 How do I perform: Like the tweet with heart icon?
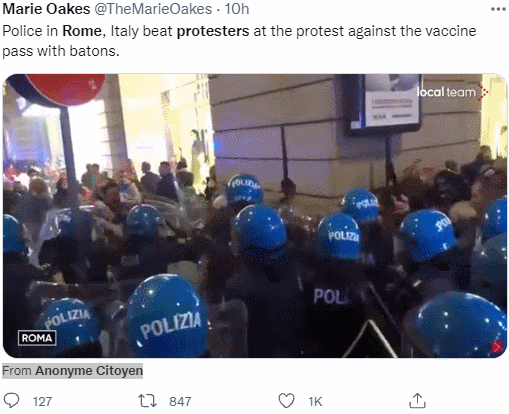(x=286, y=401)
